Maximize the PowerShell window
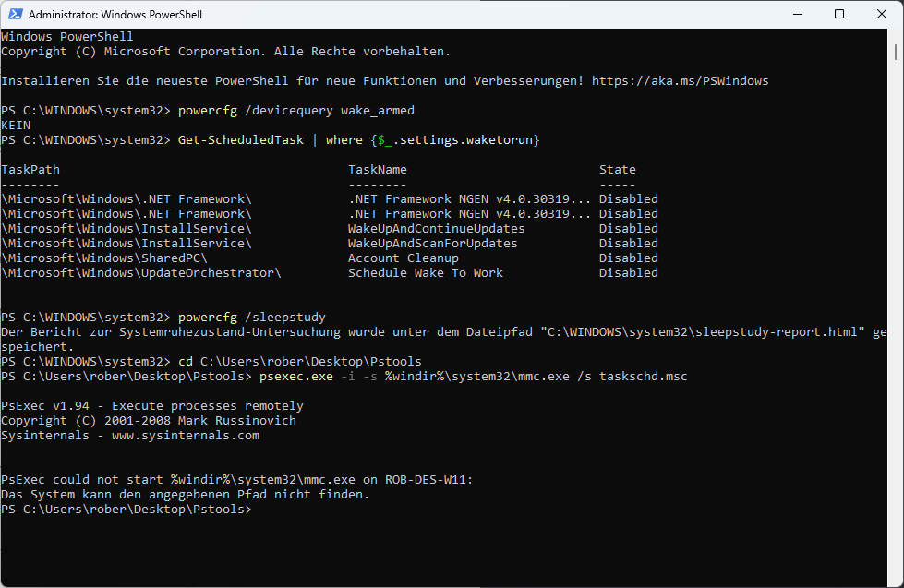 pyautogui.click(x=839, y=14)
